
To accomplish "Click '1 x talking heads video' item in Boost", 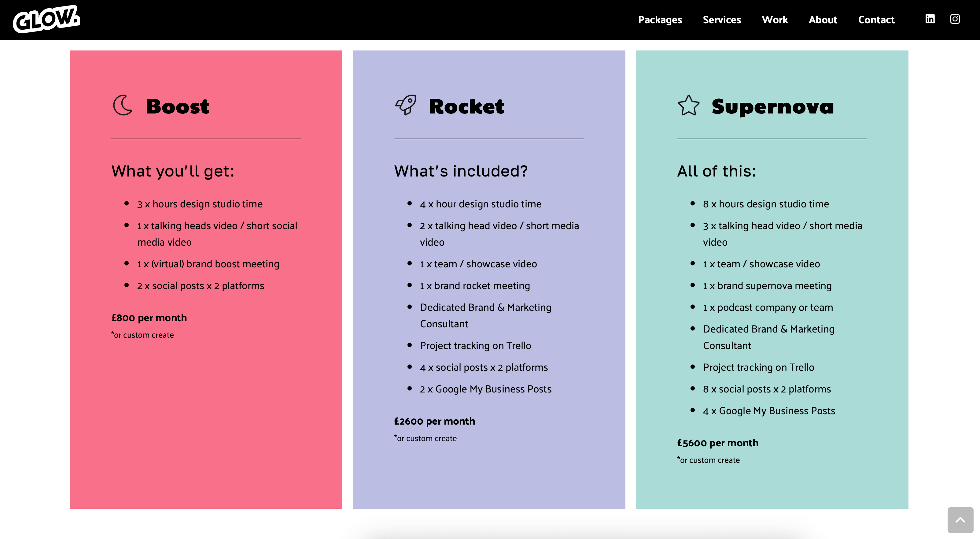I will pos(217,234).
